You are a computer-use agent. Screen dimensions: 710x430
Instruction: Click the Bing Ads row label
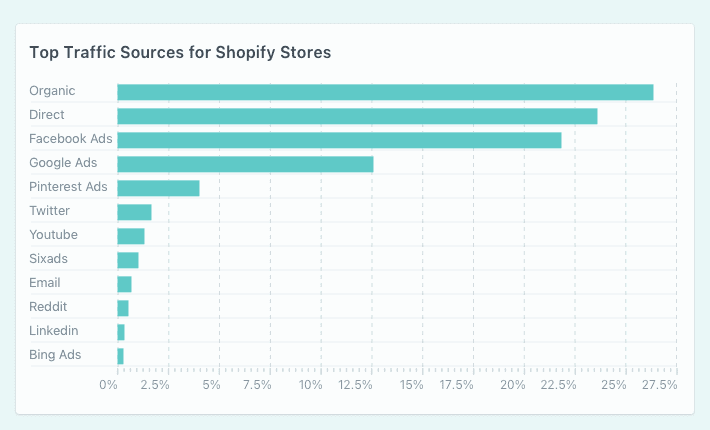coord(55,354)
